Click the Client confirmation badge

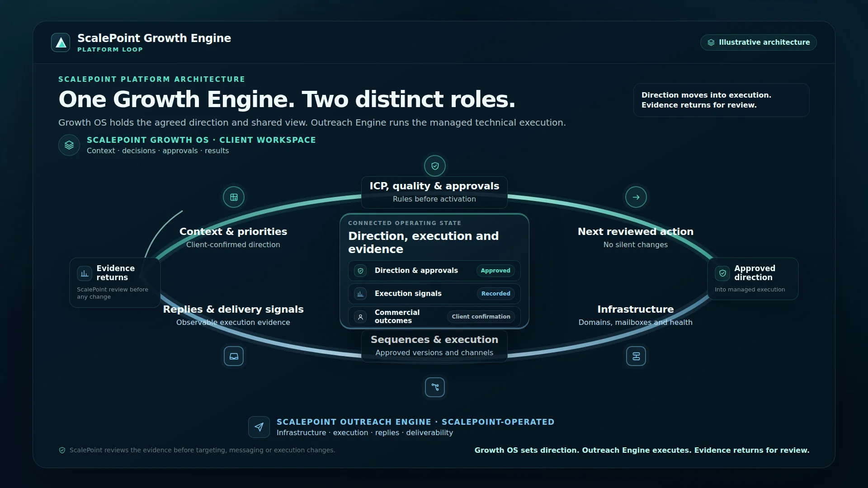[x=481, y=317]
